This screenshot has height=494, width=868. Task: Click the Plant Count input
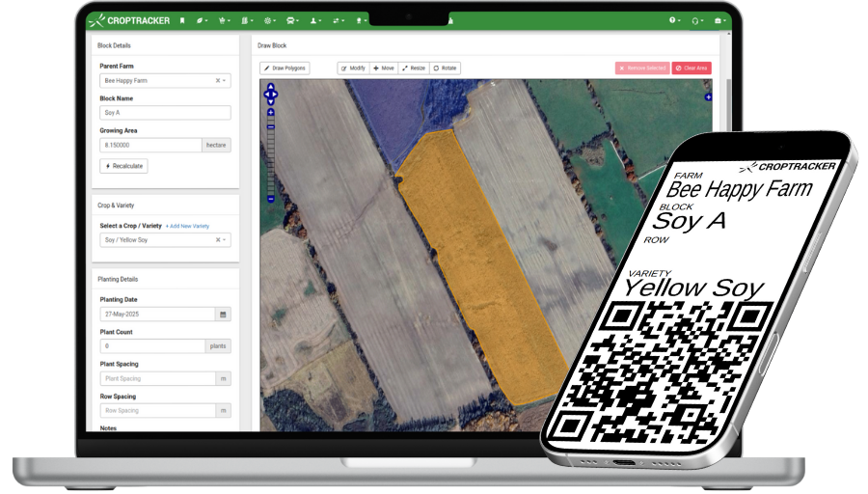pos(152,346)
